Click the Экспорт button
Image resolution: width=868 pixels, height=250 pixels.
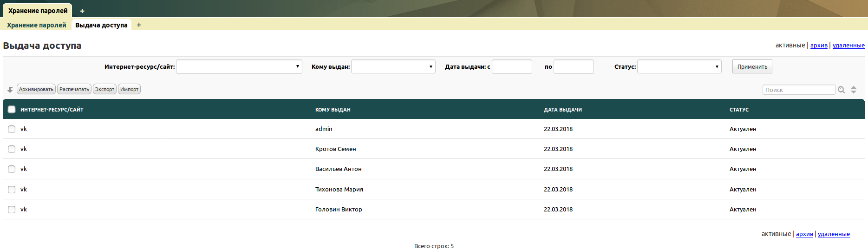tap(104, 89)
